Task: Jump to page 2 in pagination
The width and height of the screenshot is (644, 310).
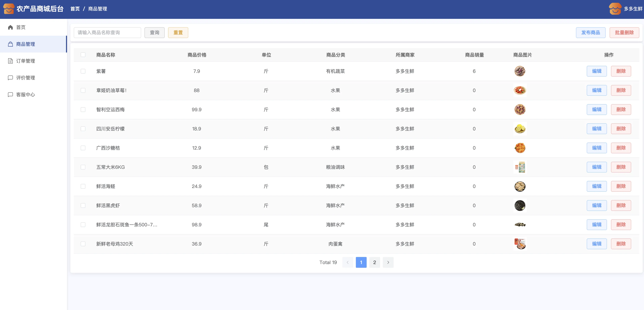Action: [374, 262]
